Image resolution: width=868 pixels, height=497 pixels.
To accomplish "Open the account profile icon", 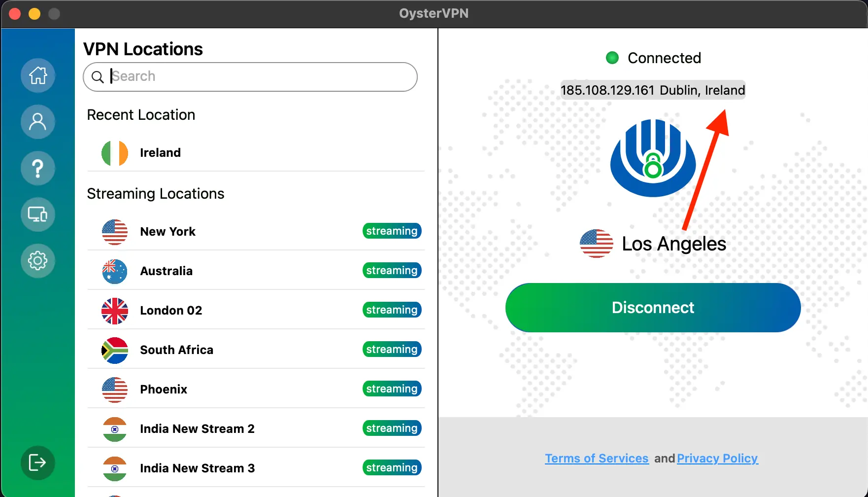I will 38,122.
